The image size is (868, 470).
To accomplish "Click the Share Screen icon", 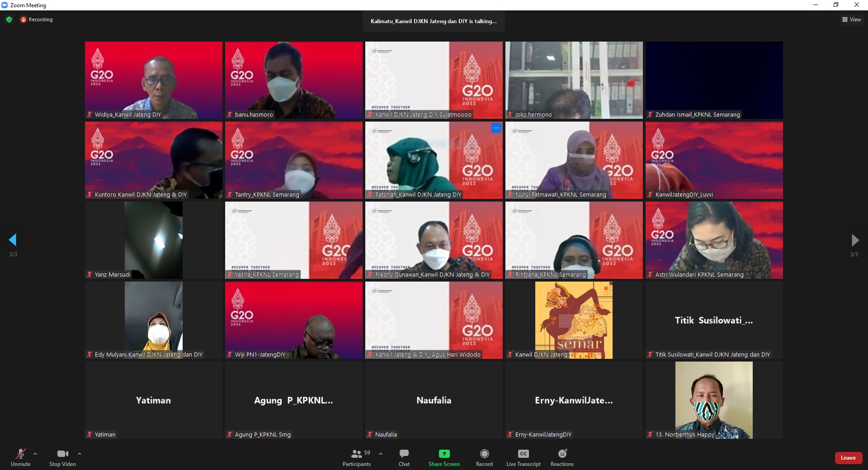I will pos(444,454).
